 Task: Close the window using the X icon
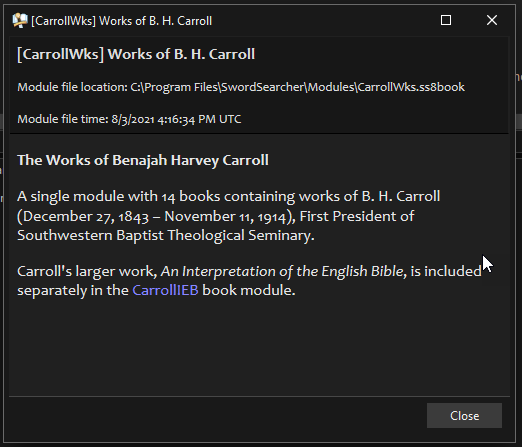tap(492, 20)
